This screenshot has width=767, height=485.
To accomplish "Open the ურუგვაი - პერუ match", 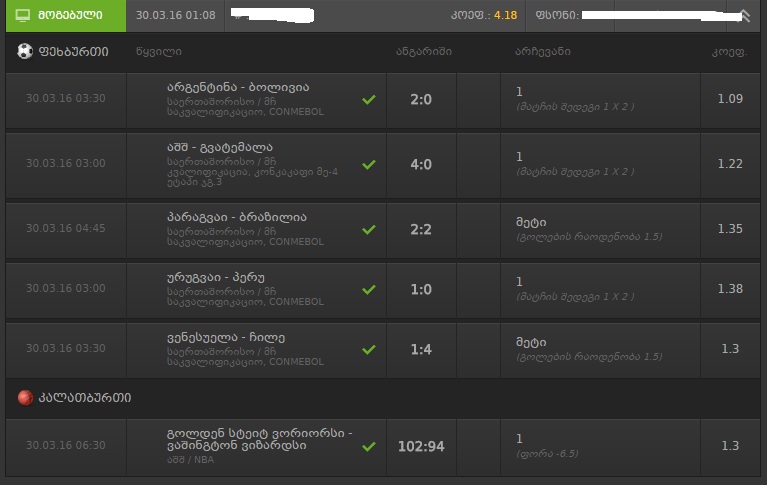I will click(x=216, y=277).
